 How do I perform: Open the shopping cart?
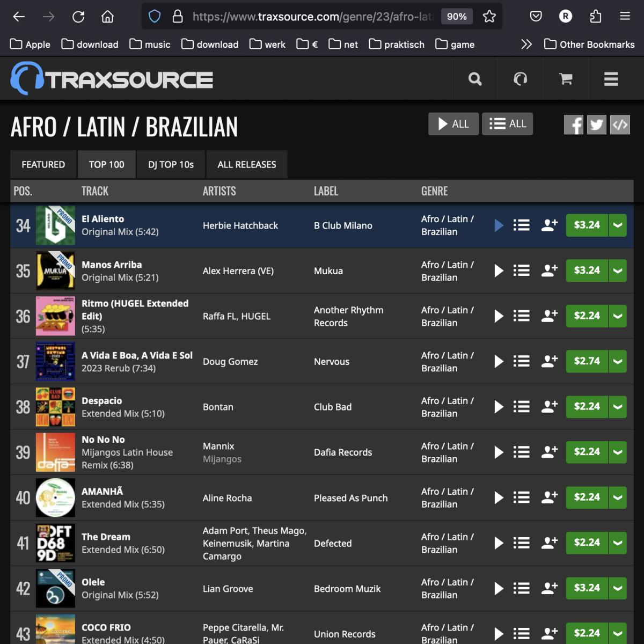tap(566, 79)
